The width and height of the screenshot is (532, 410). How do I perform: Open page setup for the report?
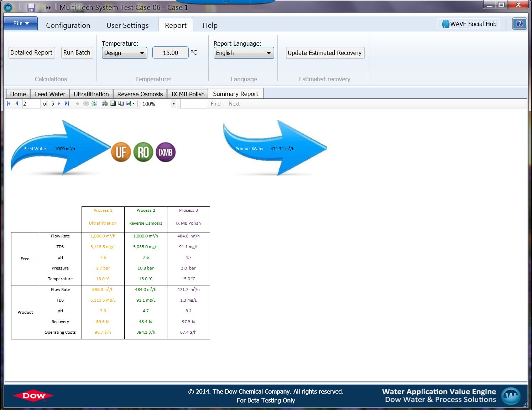(121, 104)
